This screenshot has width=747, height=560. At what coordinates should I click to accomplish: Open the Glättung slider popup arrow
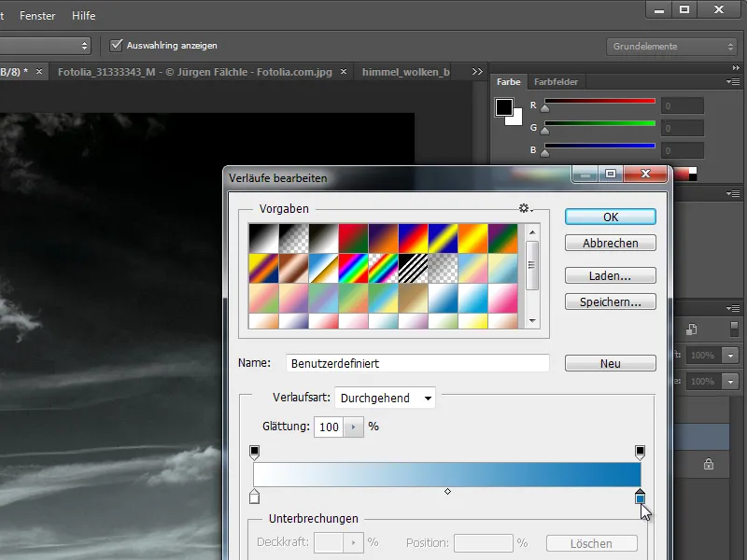coord(354,427)
